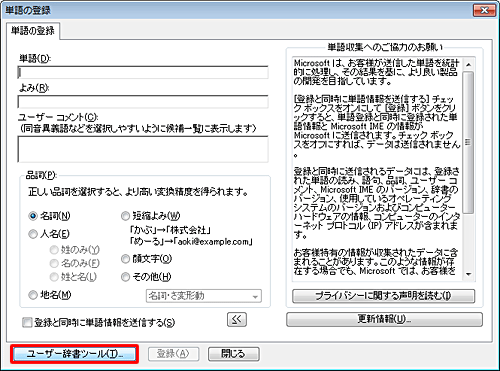The height and width of the screenshot is (371, 500).
Task: Click the 閉じる button
Action: coord(233,354)
